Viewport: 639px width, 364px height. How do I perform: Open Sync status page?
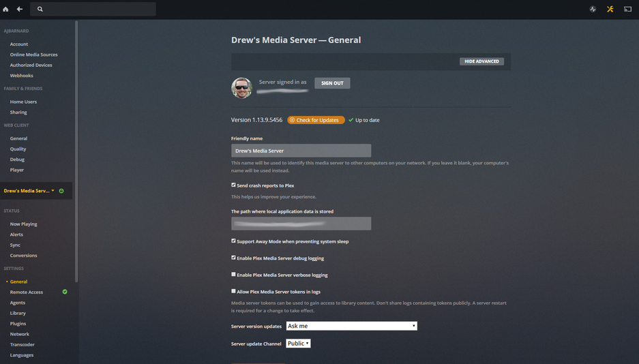coord(15,245)
